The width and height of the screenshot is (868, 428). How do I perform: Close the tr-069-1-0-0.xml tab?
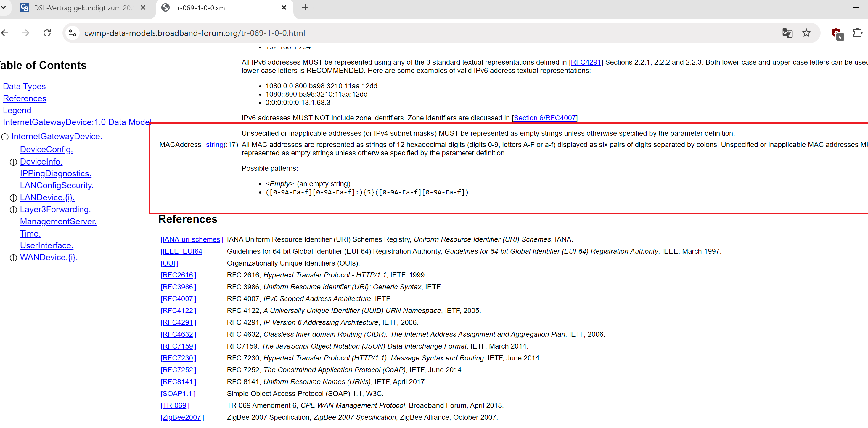[x=284, y=8]
